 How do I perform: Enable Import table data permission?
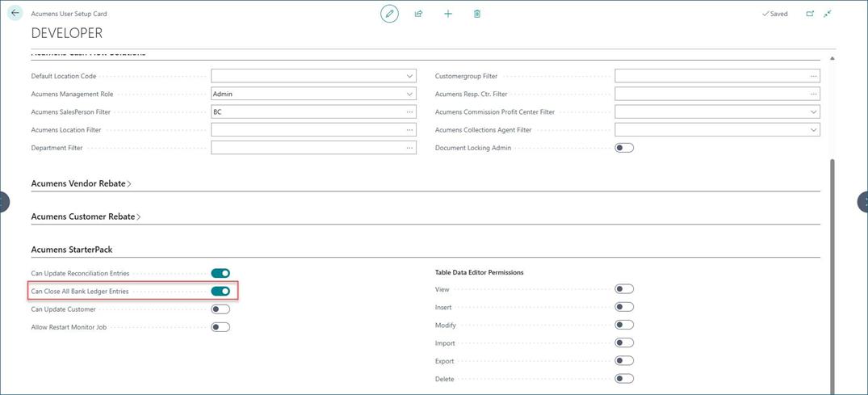pyautogui.click(x=624, y=343)
